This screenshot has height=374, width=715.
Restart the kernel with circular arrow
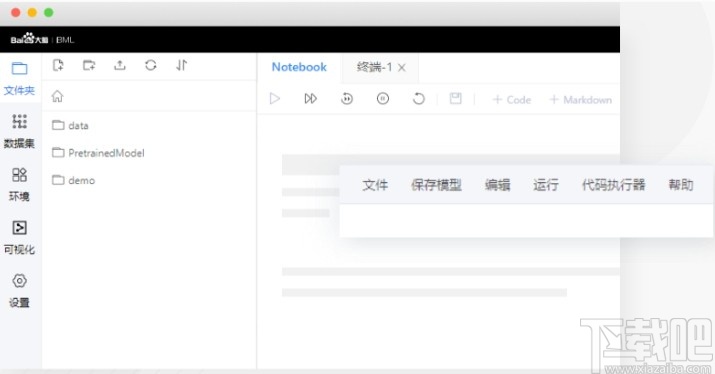coord(419,99)
